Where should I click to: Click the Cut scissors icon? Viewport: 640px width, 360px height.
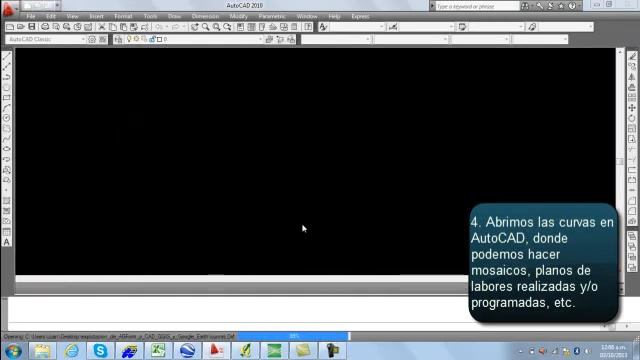102,27
